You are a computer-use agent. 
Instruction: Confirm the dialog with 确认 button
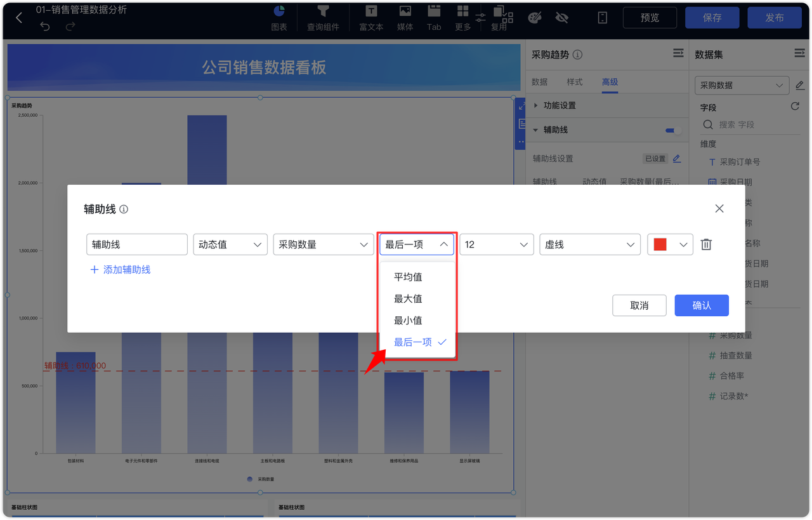point(701,305)
